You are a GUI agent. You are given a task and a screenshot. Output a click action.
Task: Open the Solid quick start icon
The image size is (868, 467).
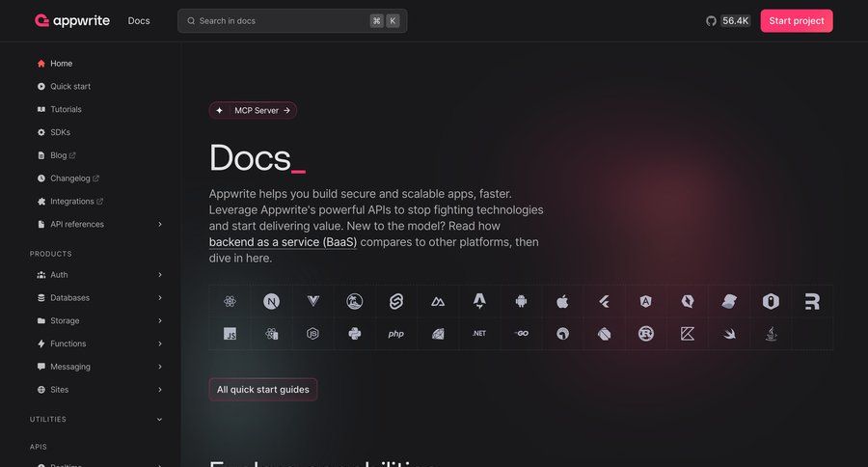(x=729, y=301)
